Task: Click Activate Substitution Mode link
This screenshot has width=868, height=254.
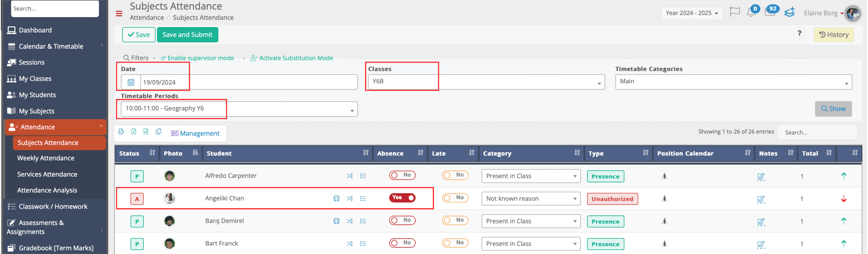Action: point(291,58)
